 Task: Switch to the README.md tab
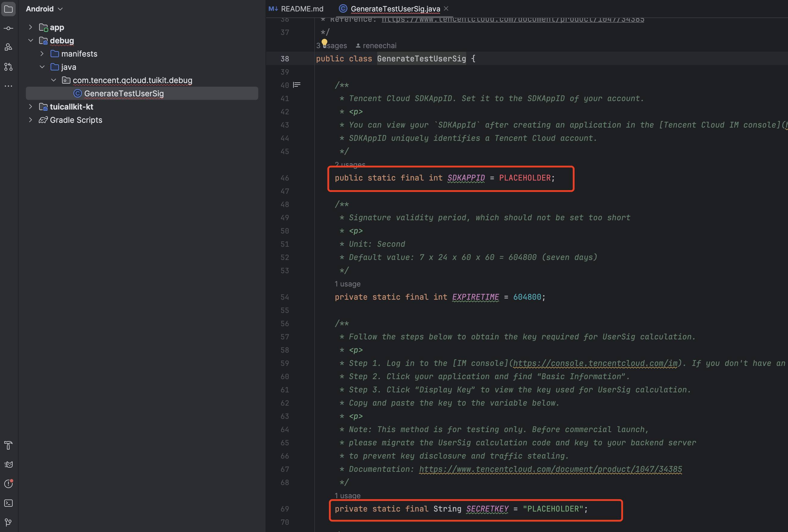point(296,9)
